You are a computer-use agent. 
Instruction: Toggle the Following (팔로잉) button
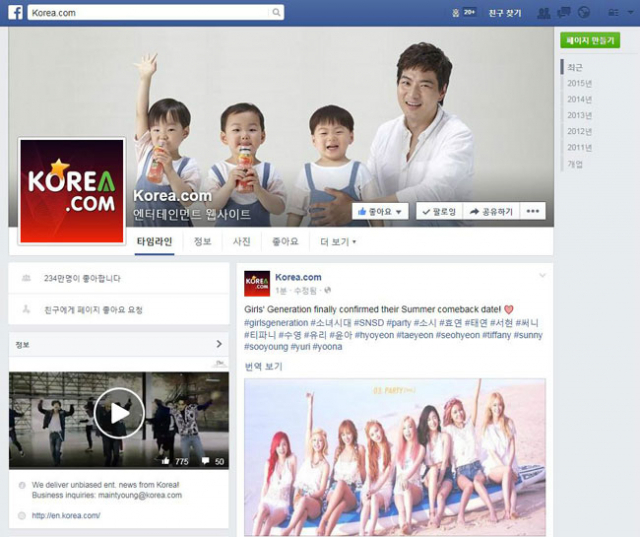tap(439, 211)
